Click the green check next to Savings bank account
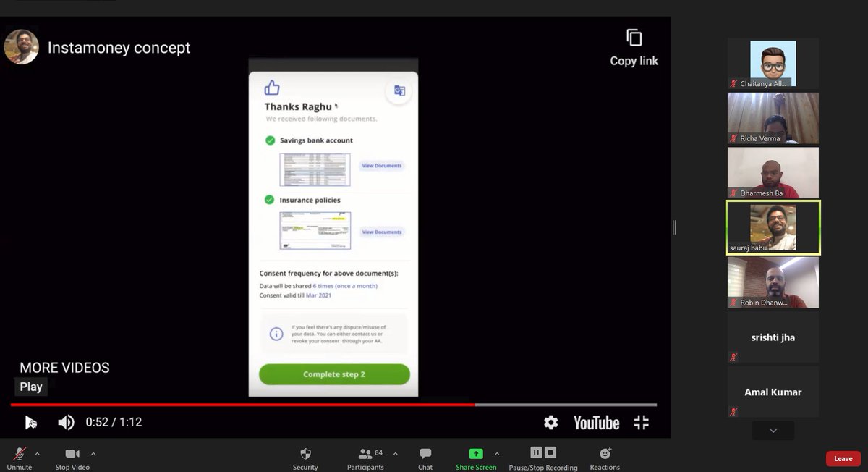This screenshot has height=472, width=868. 270,140
